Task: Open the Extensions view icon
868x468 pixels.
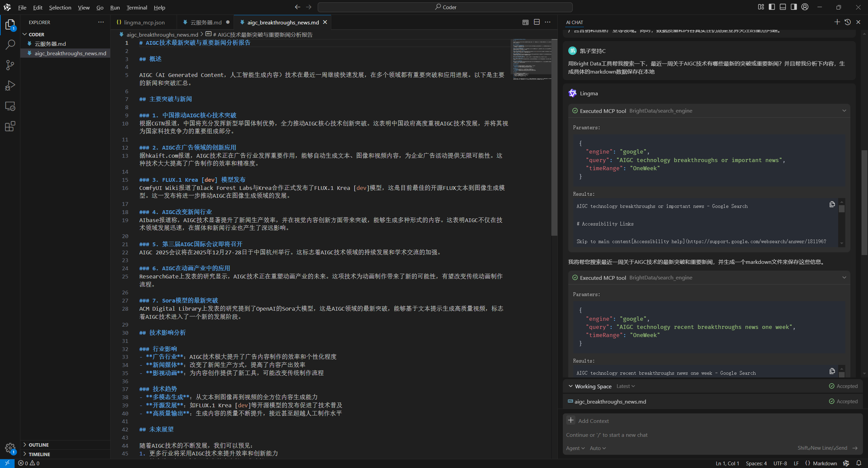Action: 10,126
